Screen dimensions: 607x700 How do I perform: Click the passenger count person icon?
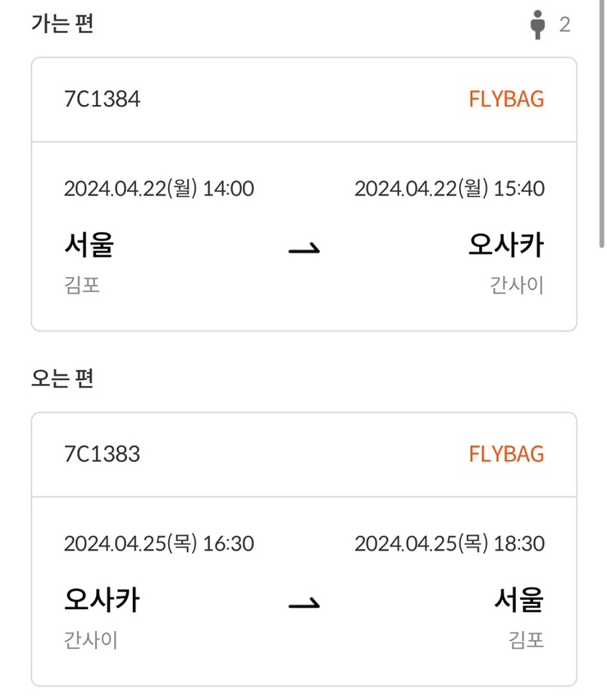pyautogui.click(x=538, y=25)
